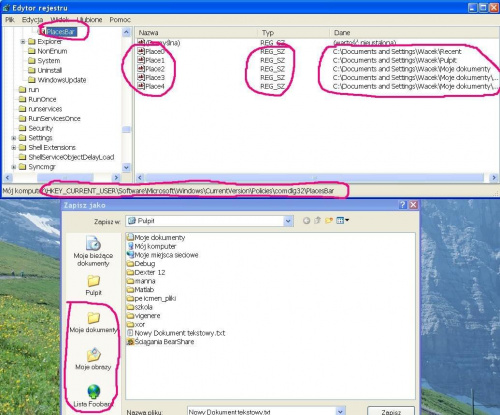Open the Plik menu in Registry Editor
Screen dimensions: 500x415
[x=10, y=20]
